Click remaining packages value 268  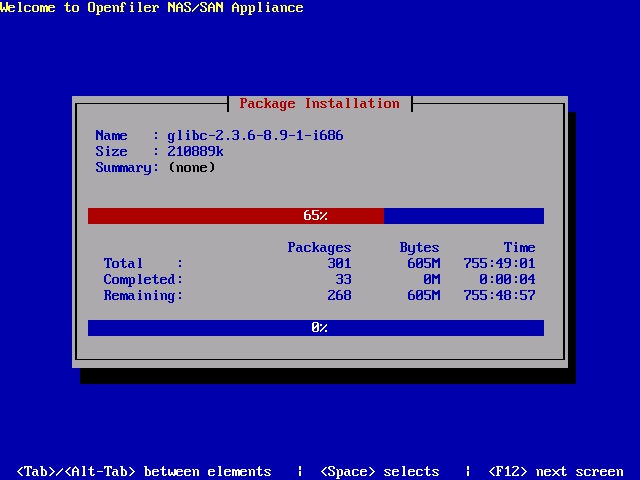[339, 296]
